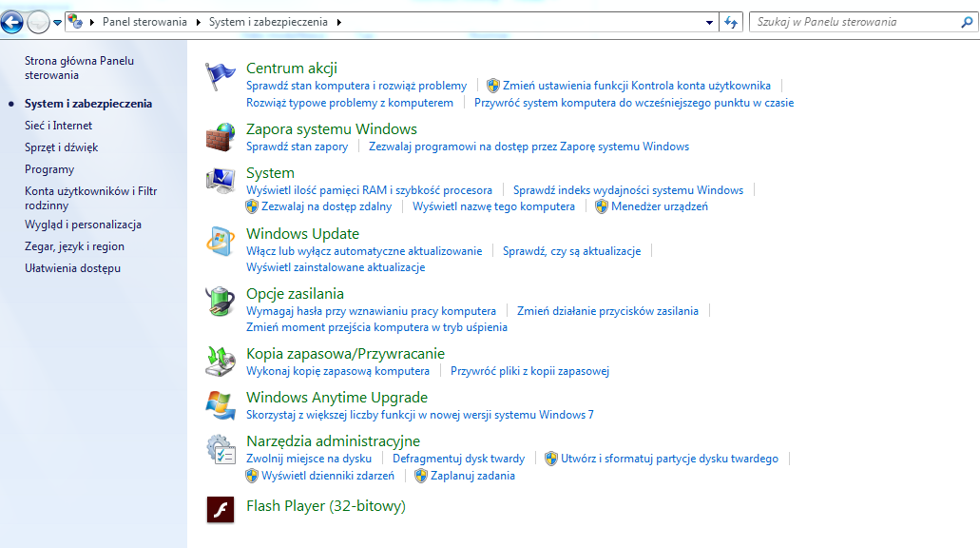Click Wyświetl zainstalowane aktualizacje
This screenshot has width=980, height=548.
[x=336, y=267]
